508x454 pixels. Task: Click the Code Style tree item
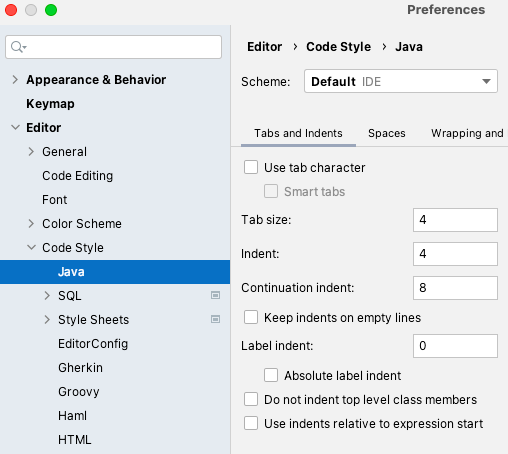[73, 248]
